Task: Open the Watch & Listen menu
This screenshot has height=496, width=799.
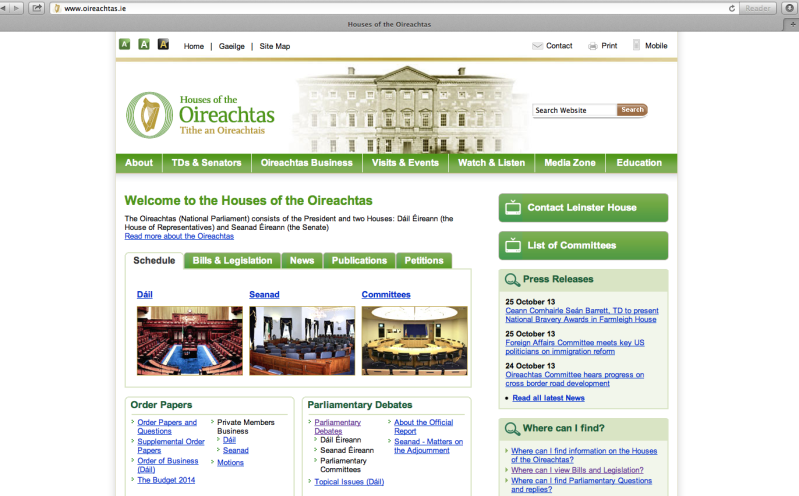Action: click(x=491, y=163)
